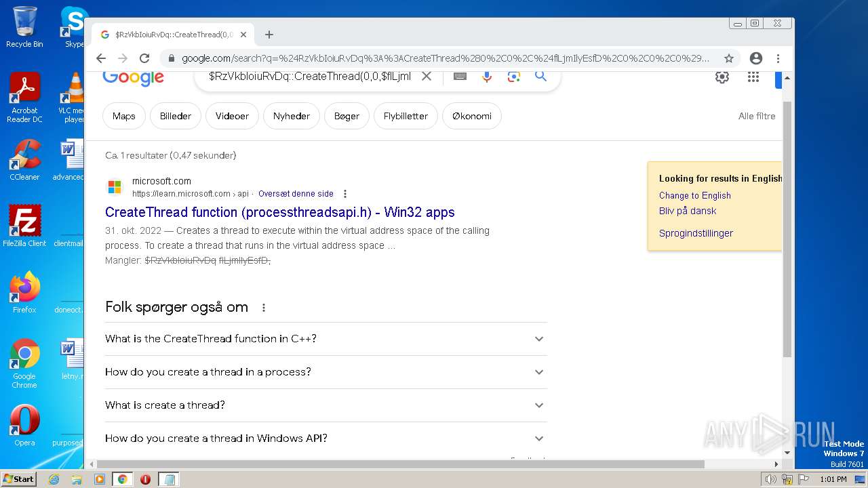Image resolution: width=868 pixels, height=488 pixels.
Task: Clear the Google search box text
Action: click(x=427, y=77)
